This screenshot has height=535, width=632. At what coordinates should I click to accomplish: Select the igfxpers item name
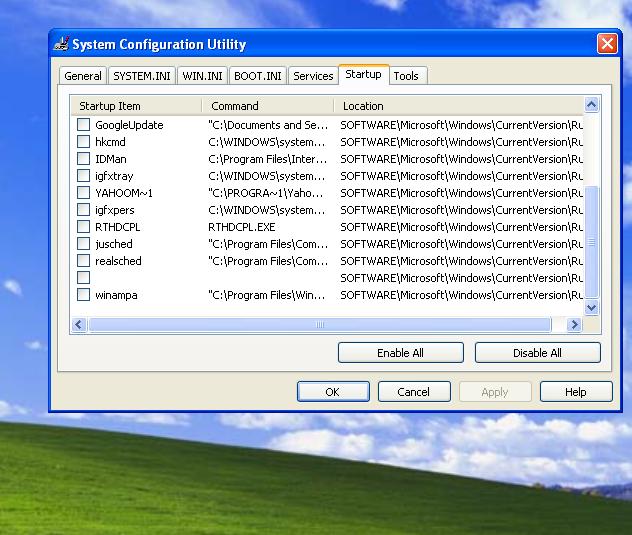pos(115,210)
